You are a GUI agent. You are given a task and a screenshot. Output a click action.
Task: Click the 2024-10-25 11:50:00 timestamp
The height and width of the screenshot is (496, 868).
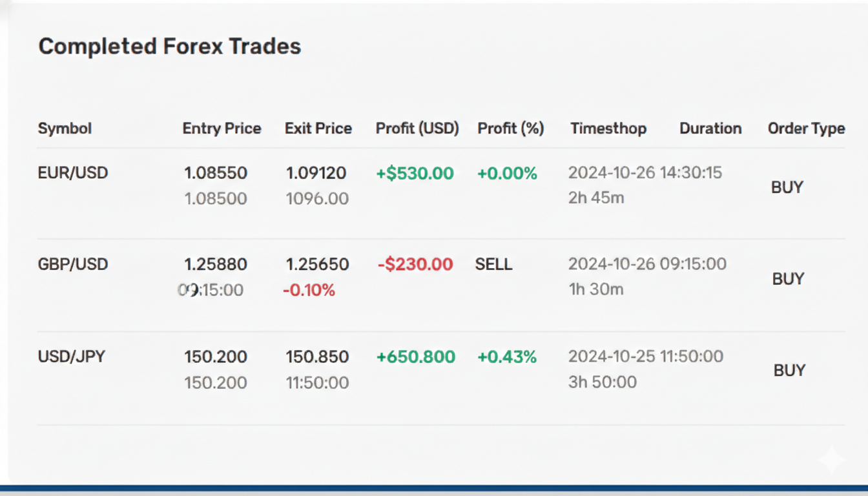(x=646, y=356)
